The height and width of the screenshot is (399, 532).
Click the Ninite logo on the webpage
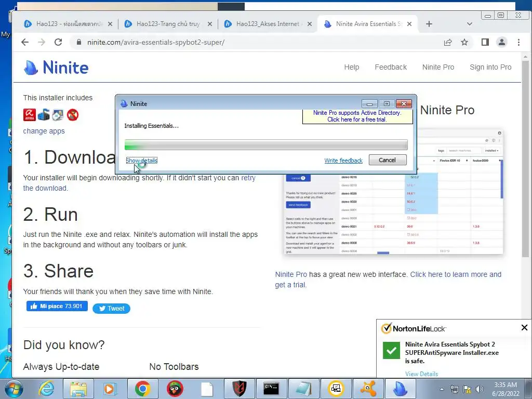click(x=56, y=68)
